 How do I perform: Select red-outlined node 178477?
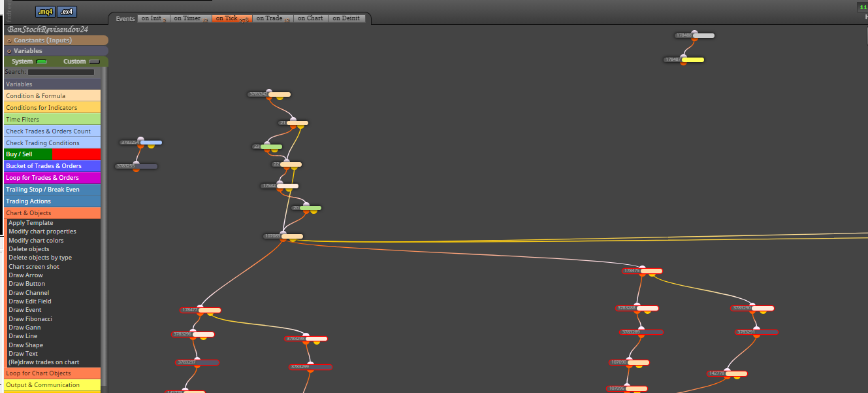pyautogui.click(x=201, y=310)
